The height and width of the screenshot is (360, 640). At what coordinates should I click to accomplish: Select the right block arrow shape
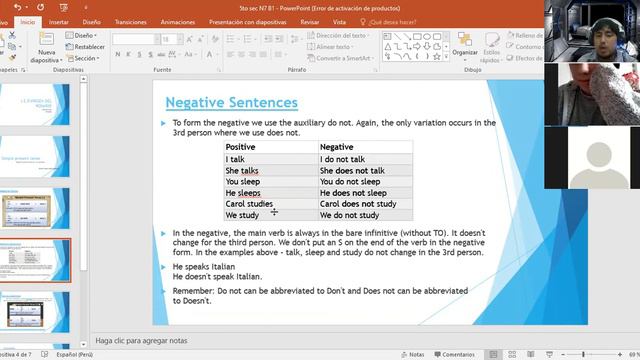click(417, 47)
